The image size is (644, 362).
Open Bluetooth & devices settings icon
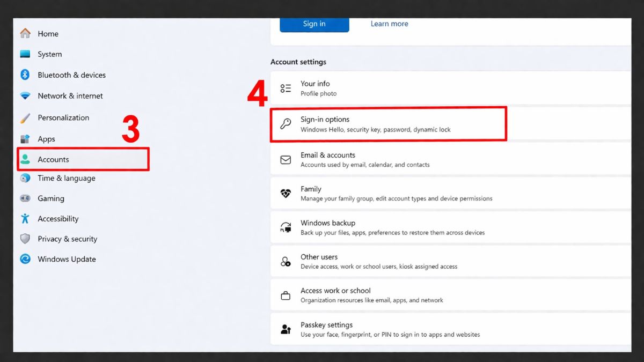(x=25, y=75)
